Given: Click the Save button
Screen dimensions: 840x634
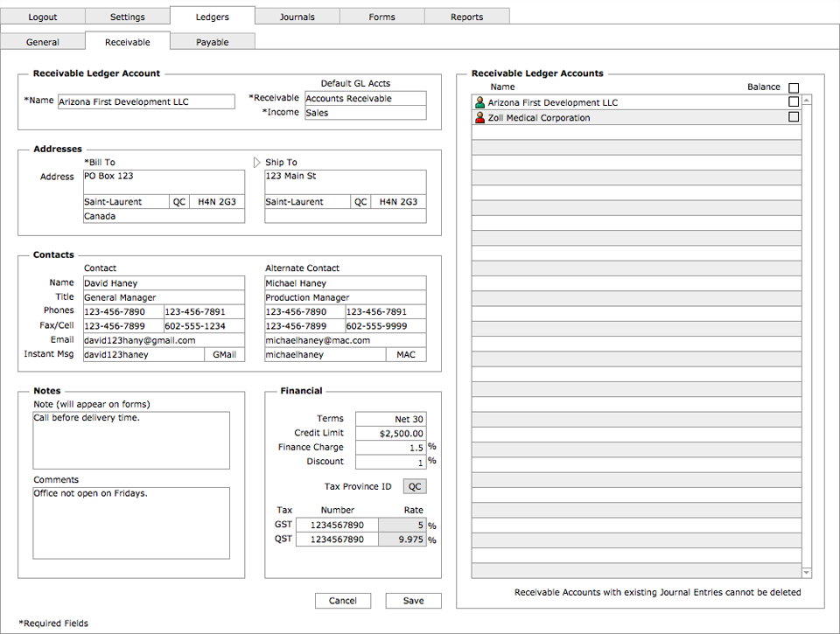Looking at the screenshot, I should coord(414,601).
